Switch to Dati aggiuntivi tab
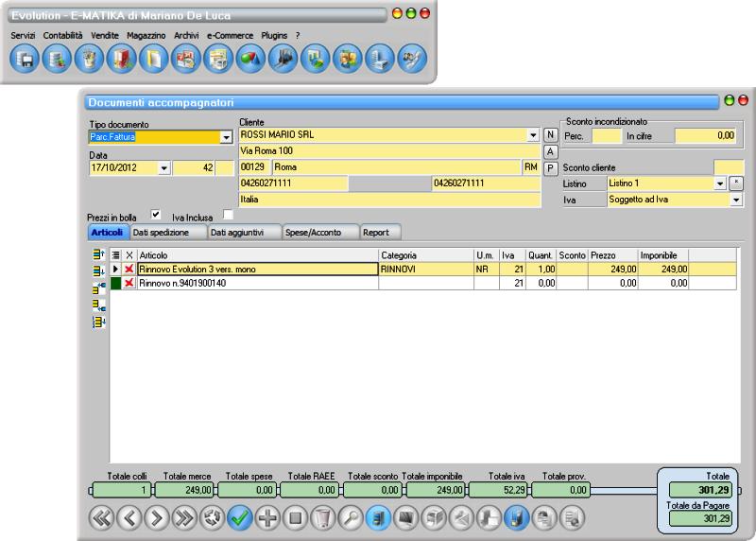The height and width of the screenshot is (541, 756). [x=245, y=233]
